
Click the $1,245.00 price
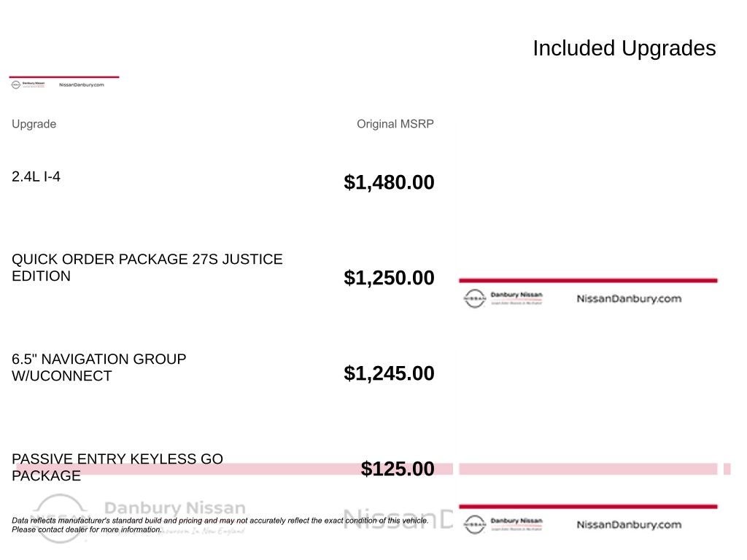pos(389,373)
